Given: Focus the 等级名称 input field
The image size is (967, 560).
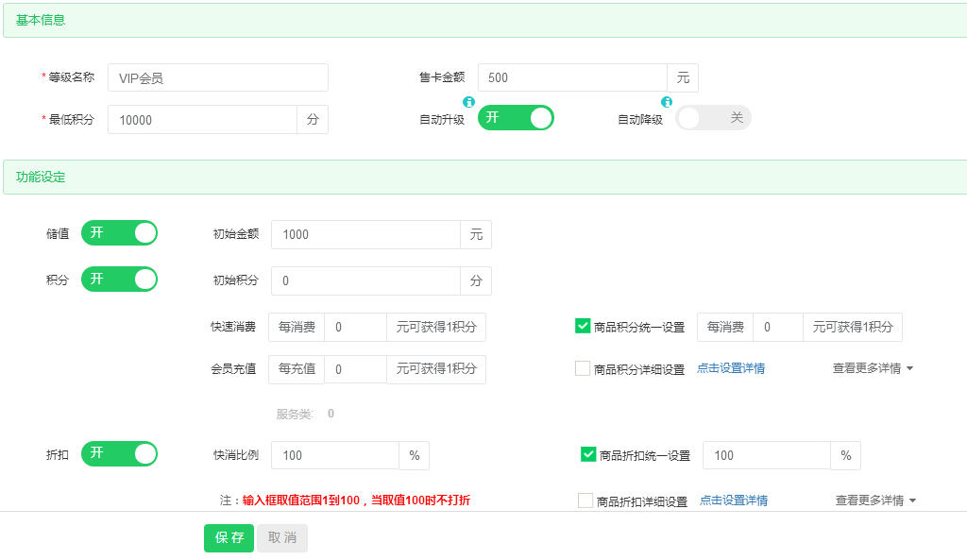Looking at the screenshot, I should pyautogui.click(x=218, y=77).
